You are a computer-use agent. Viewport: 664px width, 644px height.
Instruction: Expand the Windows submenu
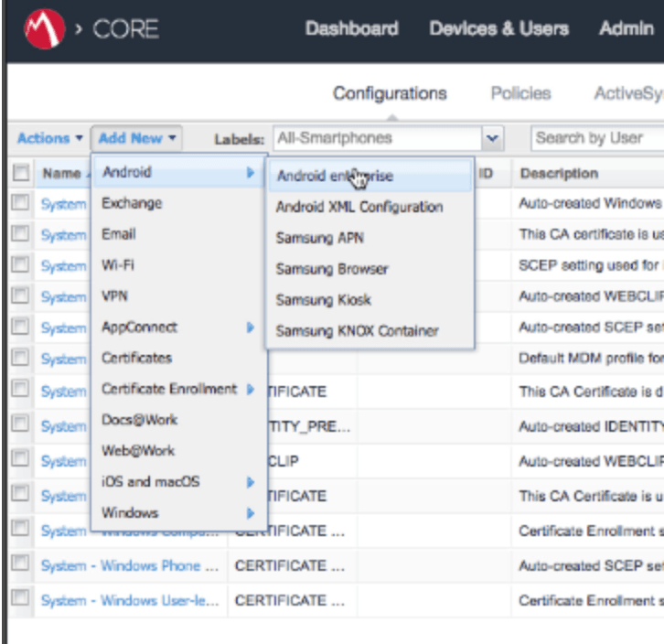(x=178, y=512)
